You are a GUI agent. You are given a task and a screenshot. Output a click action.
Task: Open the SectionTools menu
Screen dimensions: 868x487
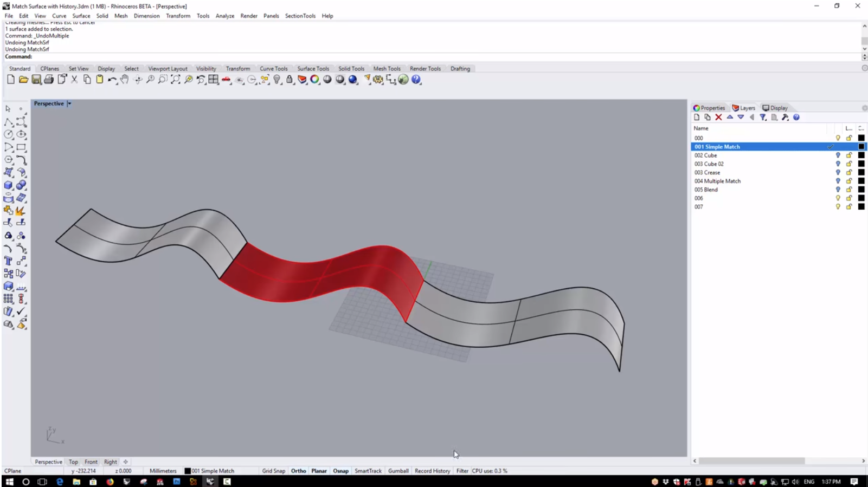(x=300, y=16)
